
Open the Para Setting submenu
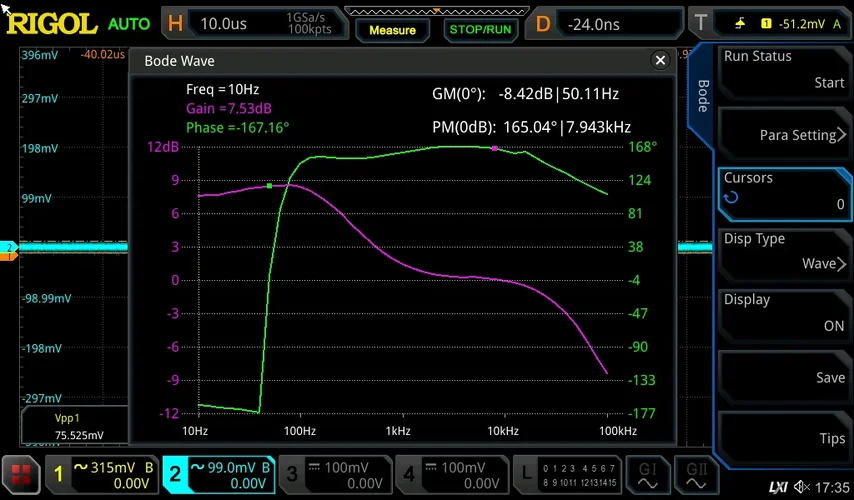[x=784, y=134]
